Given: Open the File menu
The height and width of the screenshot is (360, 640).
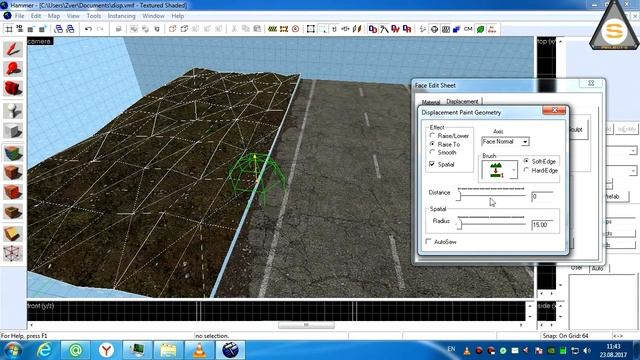Looking at the screenshot, I should coord(19,16).
